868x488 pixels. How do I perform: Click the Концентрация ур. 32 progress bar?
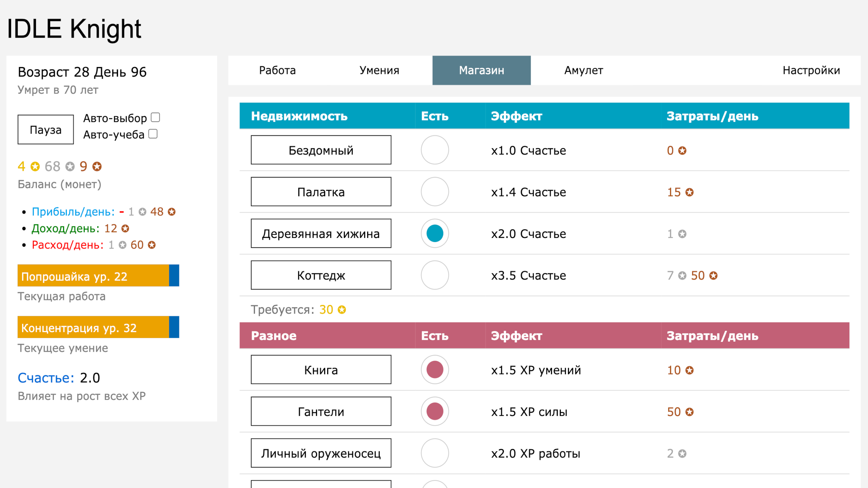(98, 327)
